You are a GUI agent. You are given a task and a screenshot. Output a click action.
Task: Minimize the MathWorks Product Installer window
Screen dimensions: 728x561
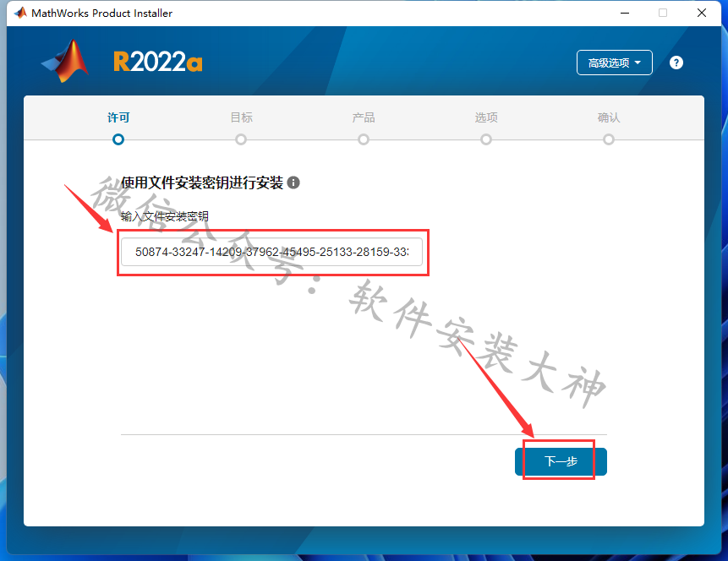pyautogui.click(x=625, y=13)
